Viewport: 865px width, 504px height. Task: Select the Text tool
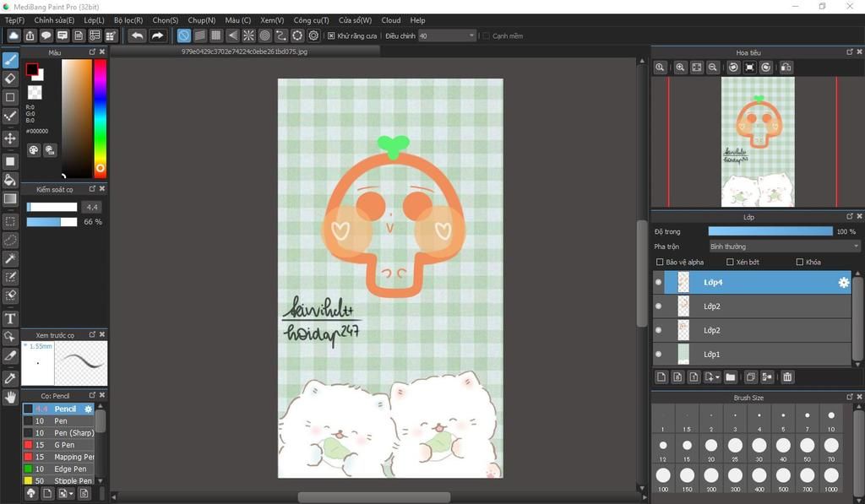tap(10, 318)
